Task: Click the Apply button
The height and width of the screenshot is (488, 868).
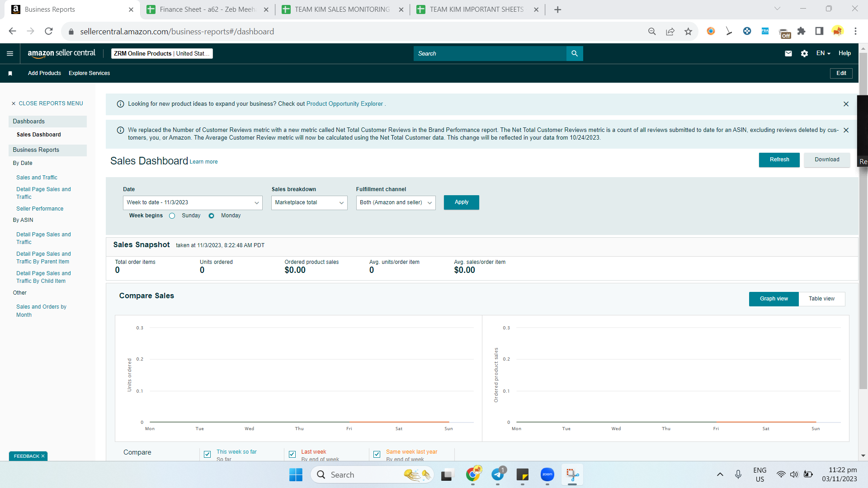Action: tap(461, 202)
